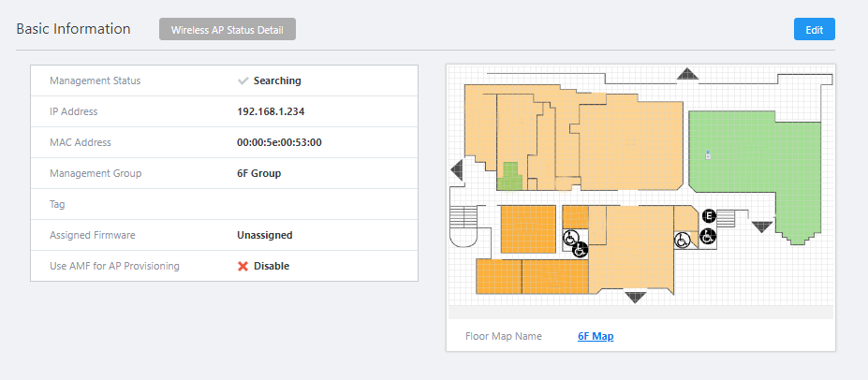Screen dimensions: 868x380
Task: Click the IP address value 192.168.1.234
Action: (272, 111)
